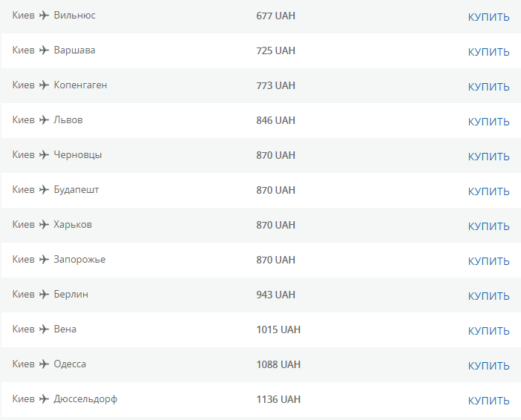Click the airplane icon next to Будапешт
Screen dimensions: 521x420
(45, 190)
